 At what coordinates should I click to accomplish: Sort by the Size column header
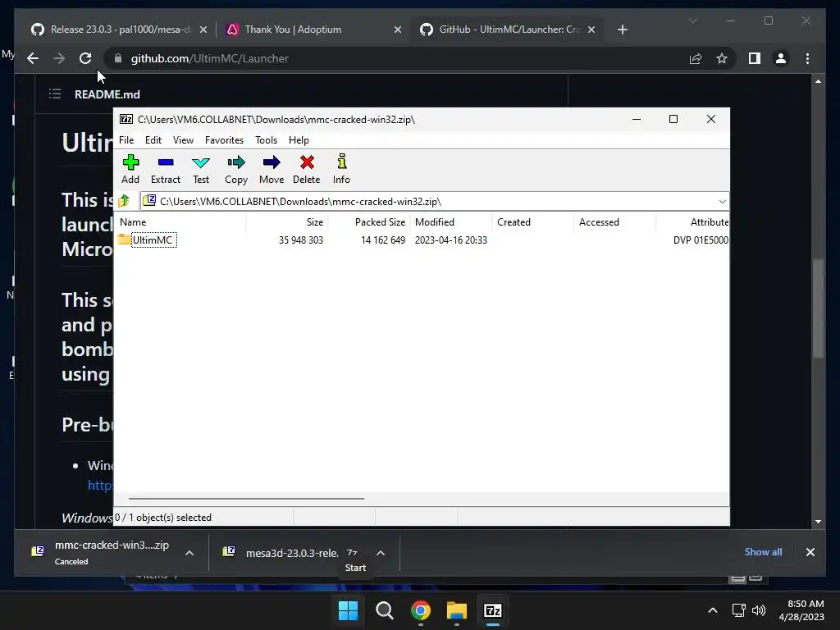coord(287,221)
